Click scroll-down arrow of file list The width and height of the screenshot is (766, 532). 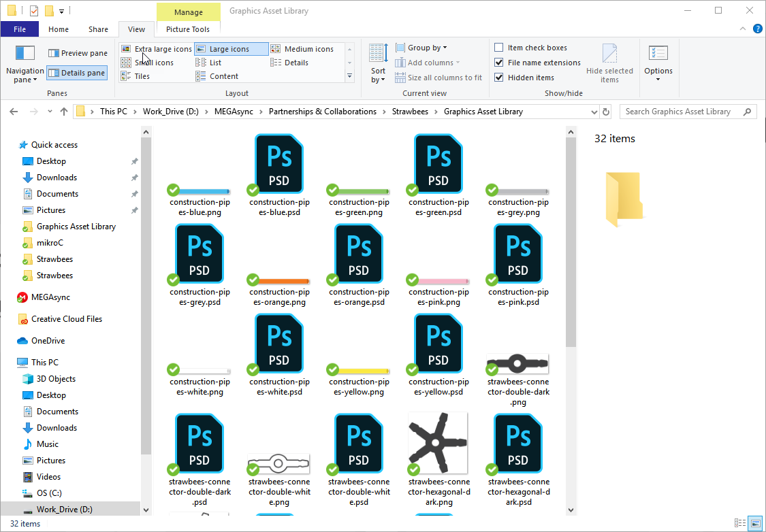pyautogui.click(x=571, y=510)
